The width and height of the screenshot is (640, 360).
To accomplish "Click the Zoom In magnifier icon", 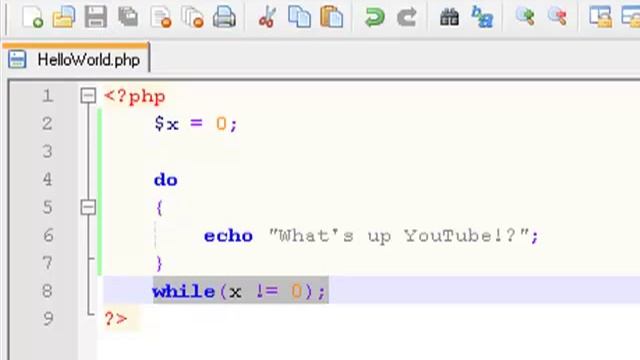I will [x=525, y=17].
